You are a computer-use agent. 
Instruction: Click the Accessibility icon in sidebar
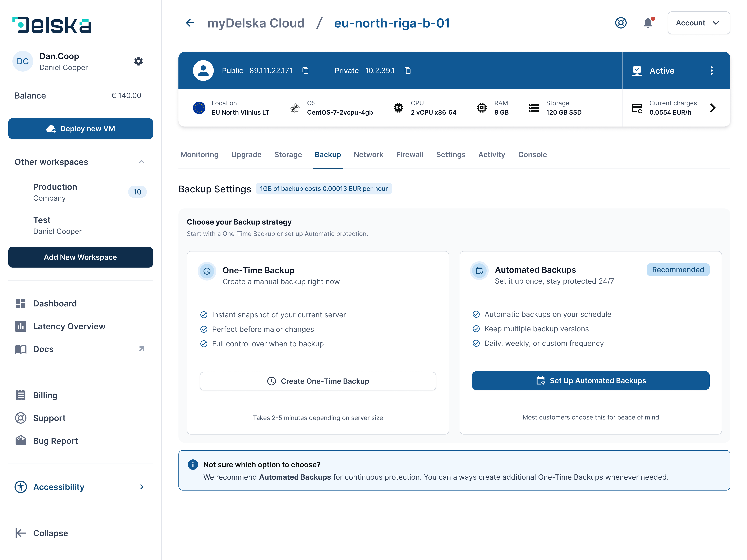click(21, 487)
